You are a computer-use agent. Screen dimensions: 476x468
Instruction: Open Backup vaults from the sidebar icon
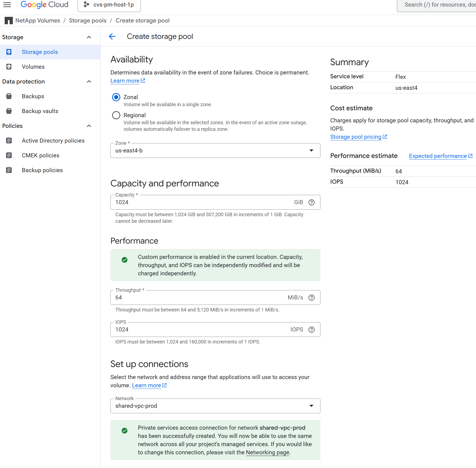tap(9, 111)
